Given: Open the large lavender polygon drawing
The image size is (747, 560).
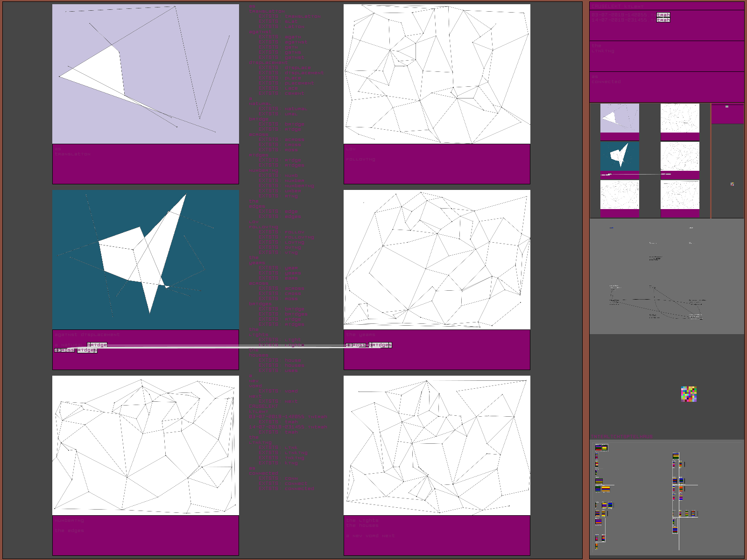Looking at the screenshot, I should click(146, 74).
